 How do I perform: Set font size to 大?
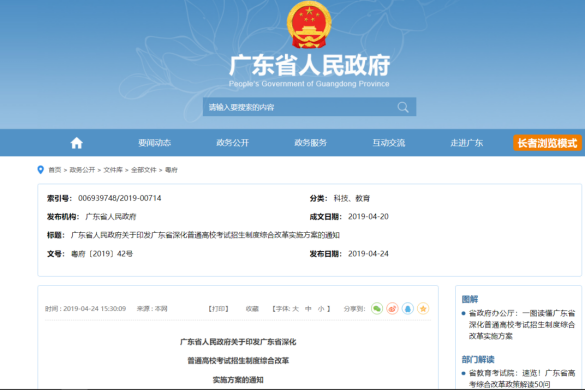point(295,309)
